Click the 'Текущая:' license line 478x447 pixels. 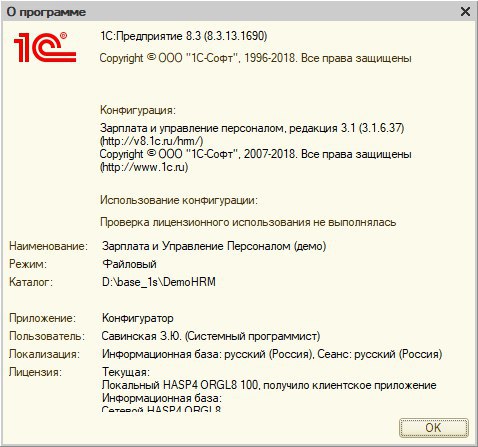tap(126, 372)
